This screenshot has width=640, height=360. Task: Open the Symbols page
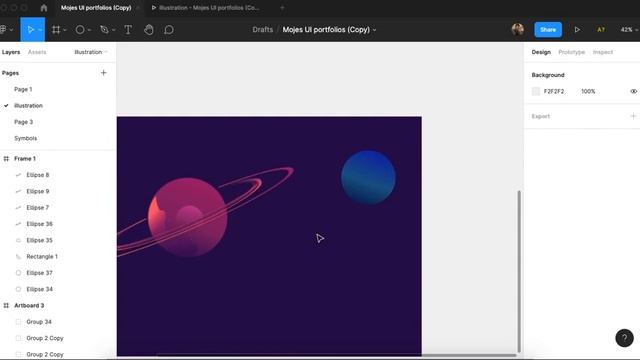pyautogui.click(x=25, y=138)
